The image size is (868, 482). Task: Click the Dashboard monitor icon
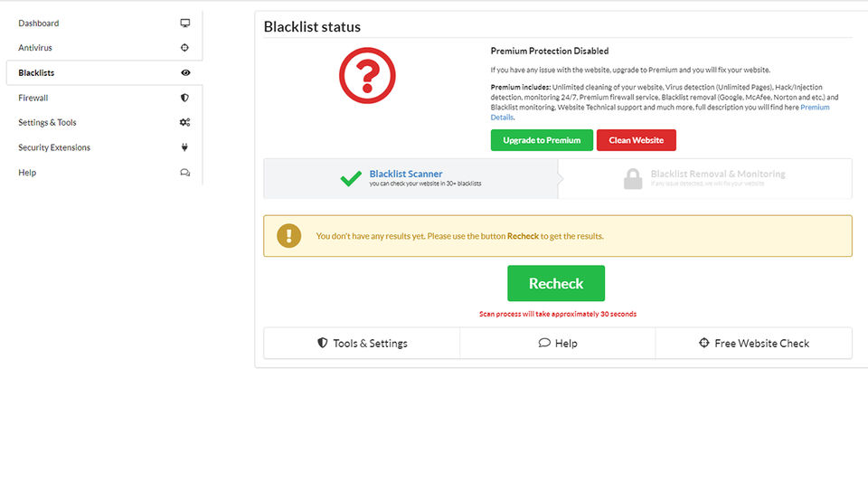(185, 23)
